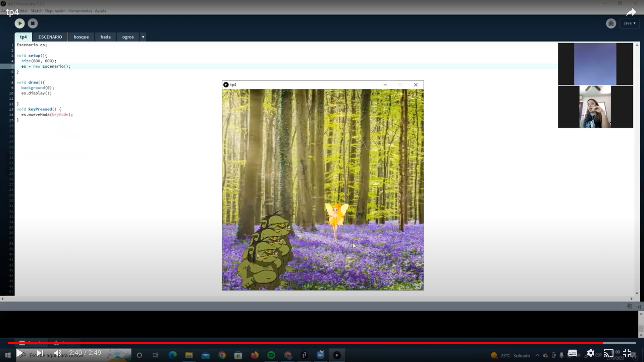Switch to the Processing taskbar icon
The image size is (644, 362).
(x=304, y=355)
